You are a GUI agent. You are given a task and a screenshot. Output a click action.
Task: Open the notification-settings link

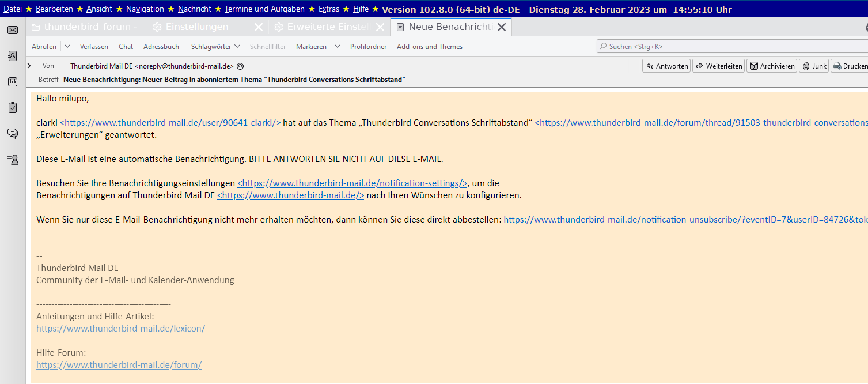click(x=352, y=183)
